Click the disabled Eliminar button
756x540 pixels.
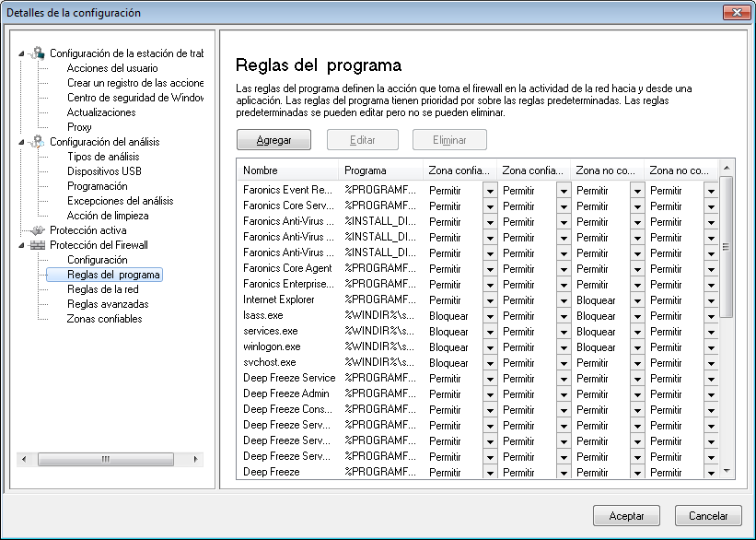(449, 140)
